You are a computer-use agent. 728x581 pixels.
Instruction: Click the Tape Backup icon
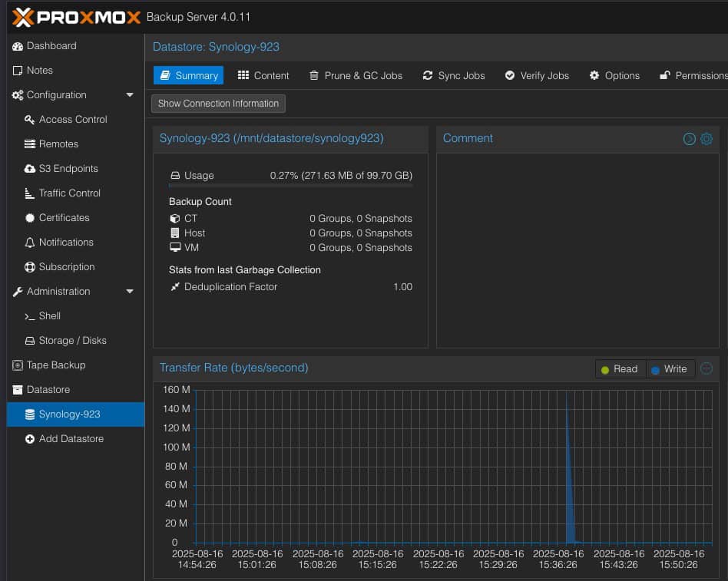[x=18, y=365]
